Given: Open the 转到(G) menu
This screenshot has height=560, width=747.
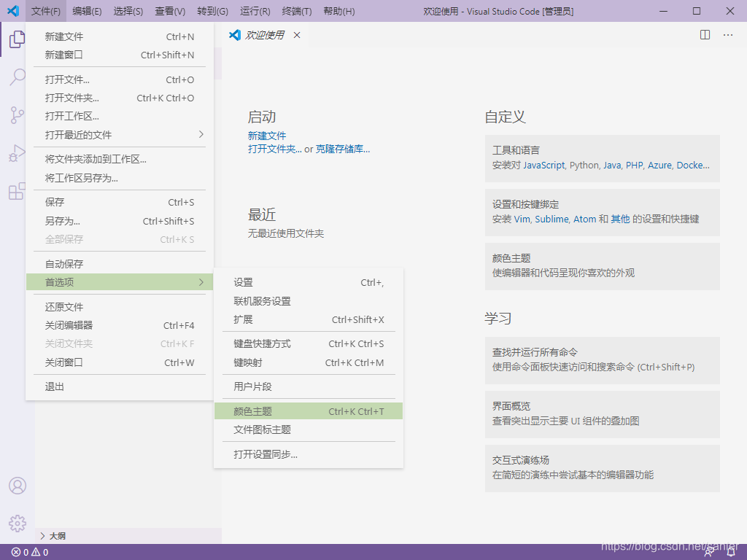Looking at the screenshot, I should click(212, 11).
